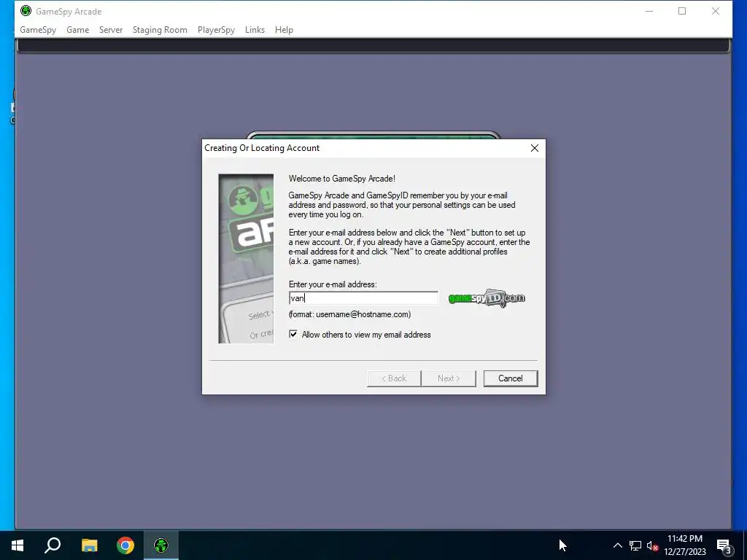The width and height of the screenshot is (747, 560).
Task: Open the Windows Start menu
Action: click(x=18, y=545)
